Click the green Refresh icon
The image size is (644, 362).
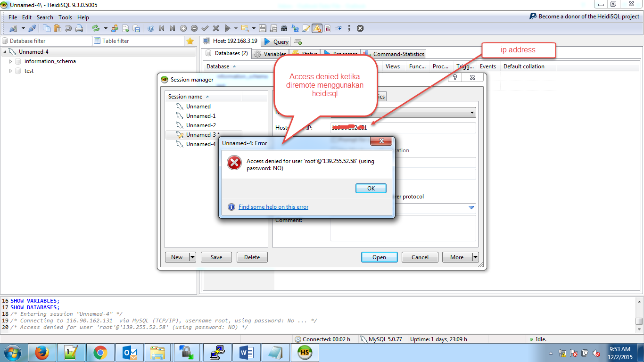coord(96,28)
